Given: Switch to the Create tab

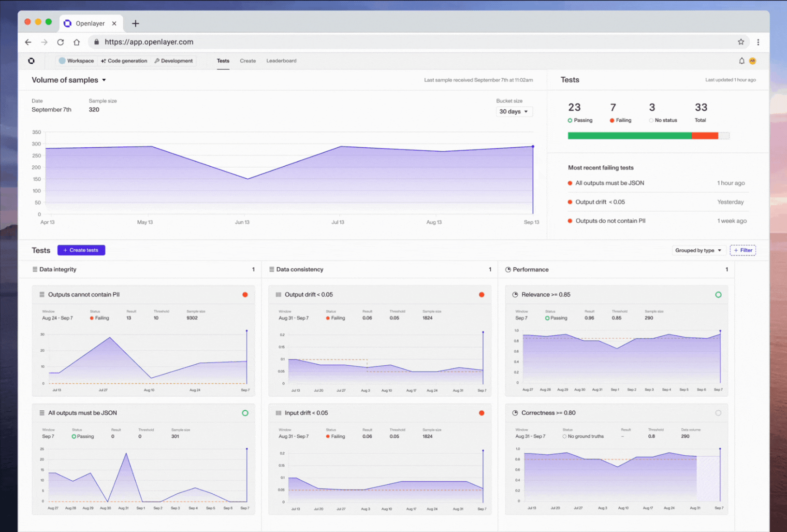Looking at the screenshot, I should (x=248, y=61).
